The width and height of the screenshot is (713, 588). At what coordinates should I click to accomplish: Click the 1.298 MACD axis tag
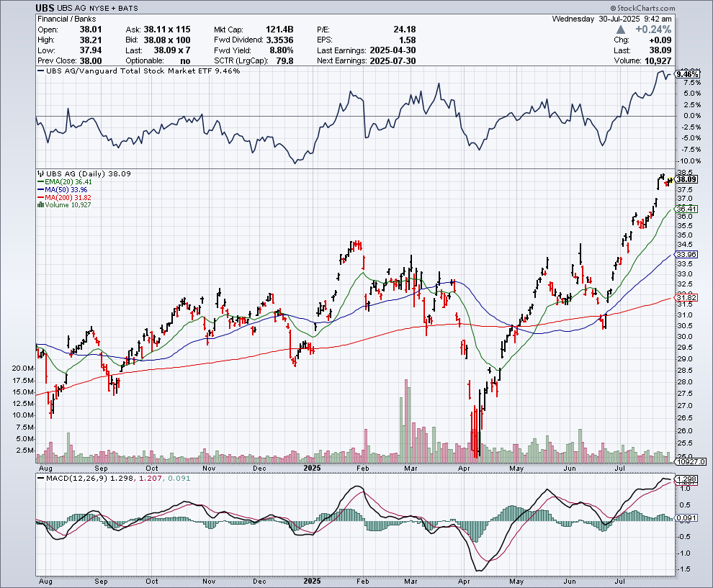click(x=686, y=479)
